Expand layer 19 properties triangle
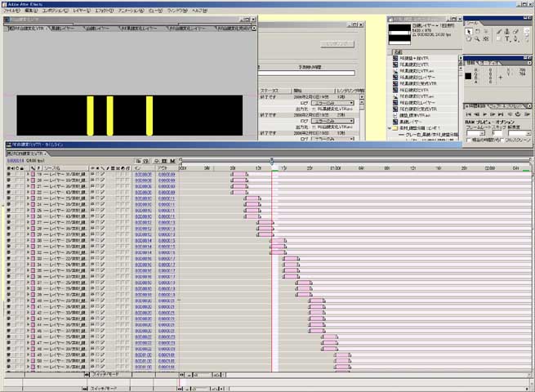 point(28,174)
